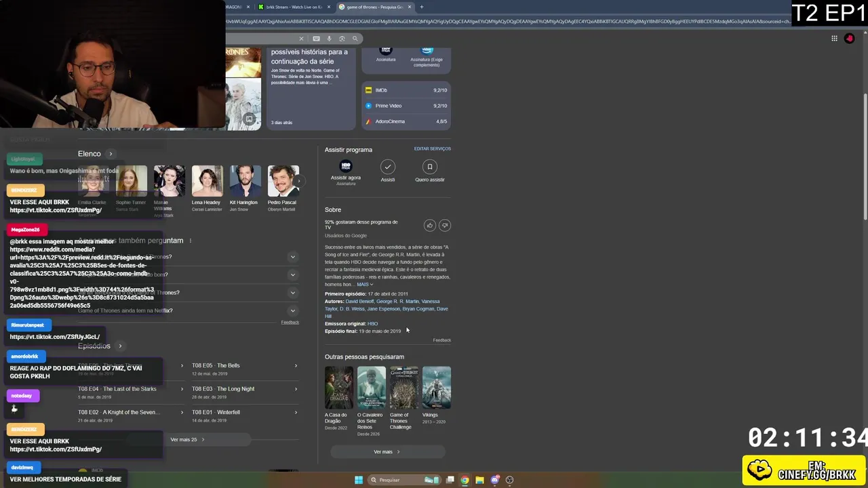Expand the first related question
The height and width of the screenshot is (488, 868).
tap(293, 257)
